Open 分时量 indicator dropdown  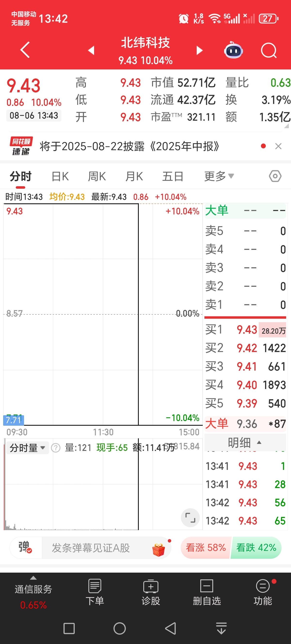click(x=27, y=448)
